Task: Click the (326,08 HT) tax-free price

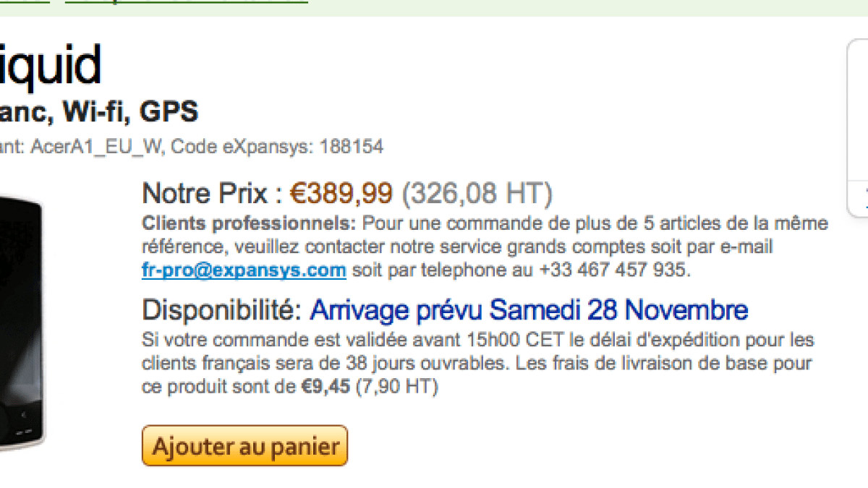Action: (x=477, y=193)
